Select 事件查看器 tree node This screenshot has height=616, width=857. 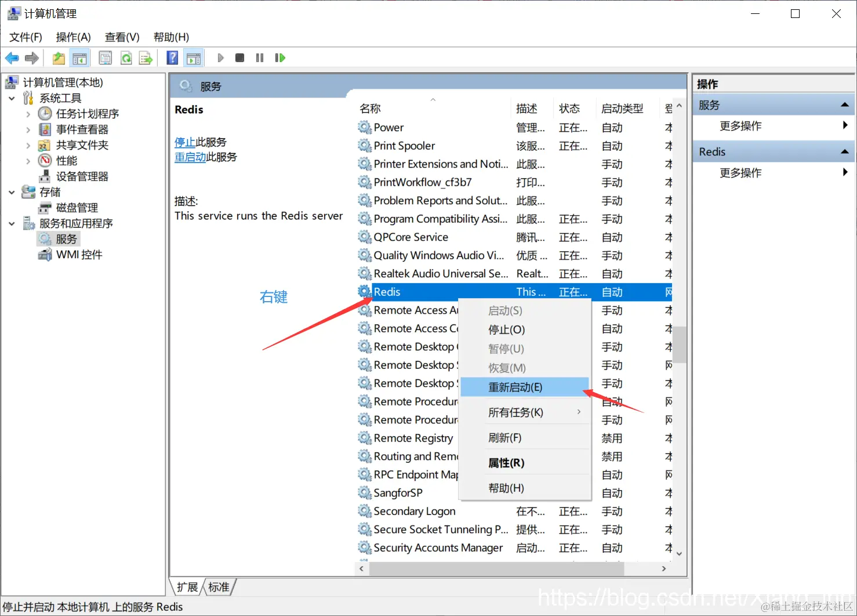[x=82, y=129]
